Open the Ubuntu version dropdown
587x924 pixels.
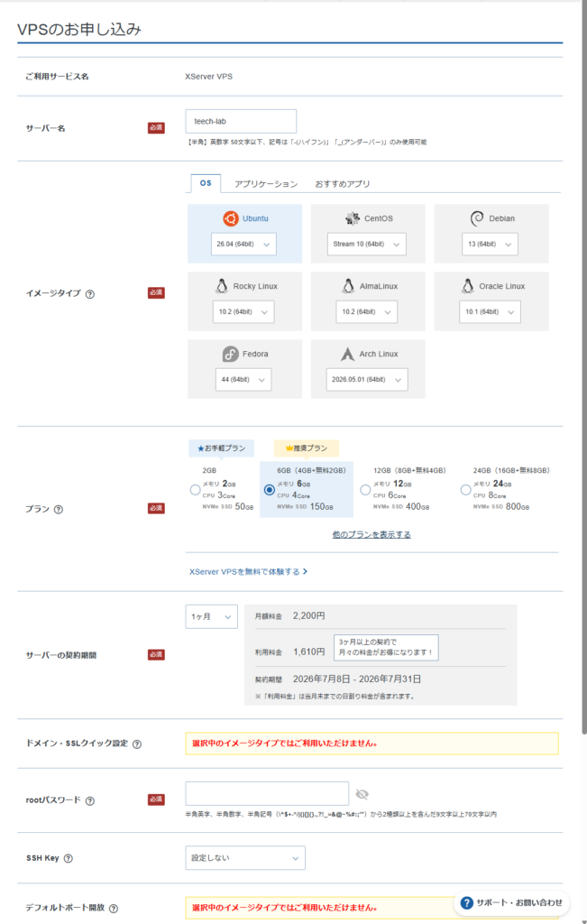(x=243, y=244)
